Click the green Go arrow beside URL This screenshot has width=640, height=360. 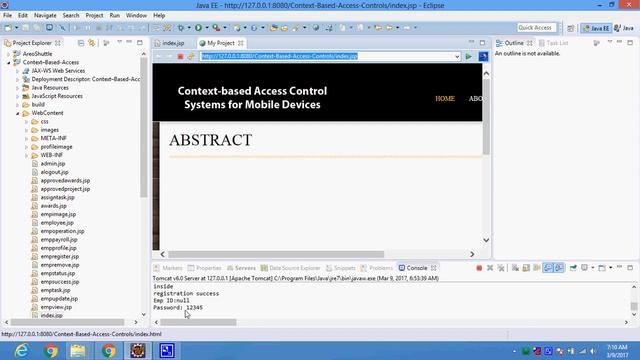(x=469, y=56)
